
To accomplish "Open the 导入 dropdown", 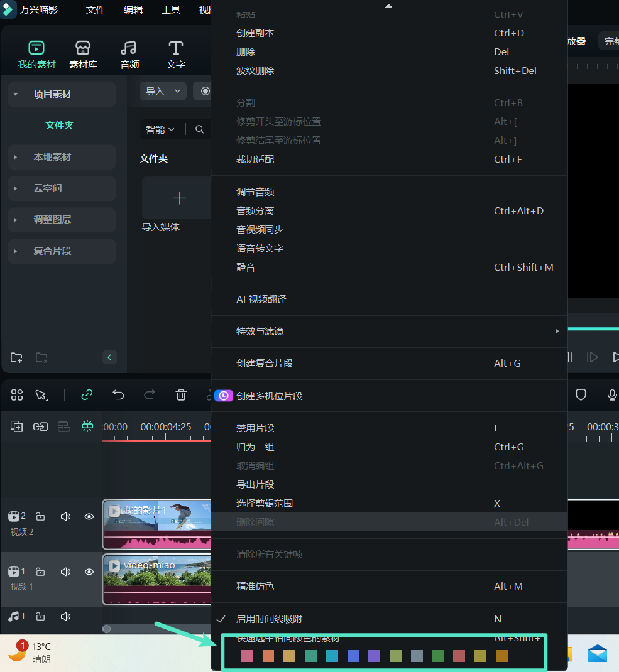I will click(163, 90).
